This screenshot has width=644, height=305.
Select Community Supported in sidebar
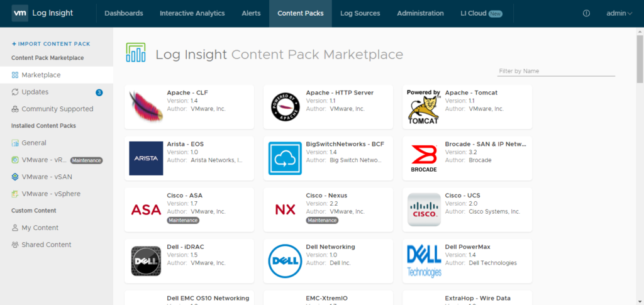[57, 109]
